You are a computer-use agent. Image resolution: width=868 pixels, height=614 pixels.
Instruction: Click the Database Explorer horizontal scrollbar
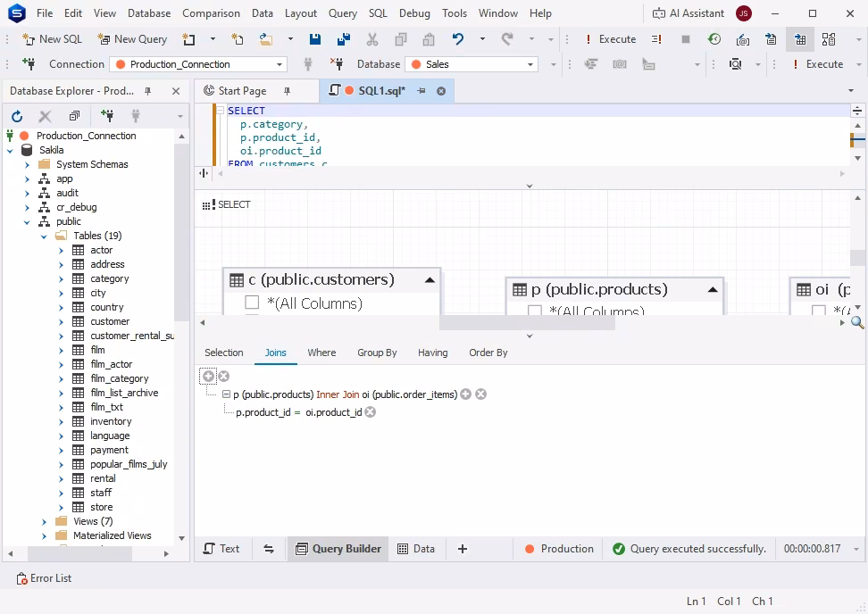[x=79, y=553]
